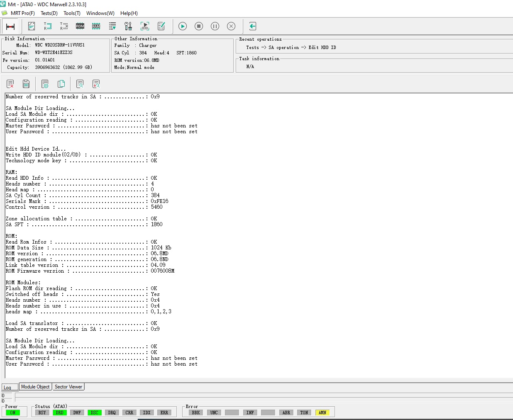Screen dimensions: 513x420
Task: Click the green exit arrow icon
Action: (x=252, y=26)
